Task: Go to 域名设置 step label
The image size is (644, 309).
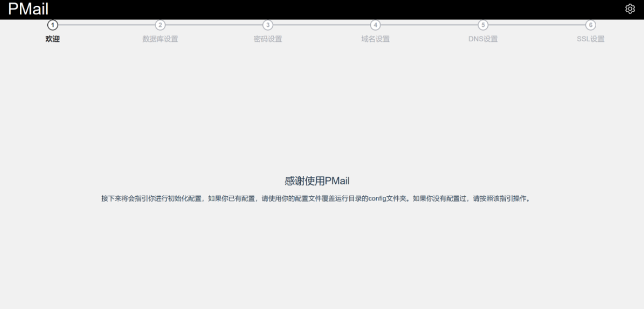Action: tap(376, 40)
